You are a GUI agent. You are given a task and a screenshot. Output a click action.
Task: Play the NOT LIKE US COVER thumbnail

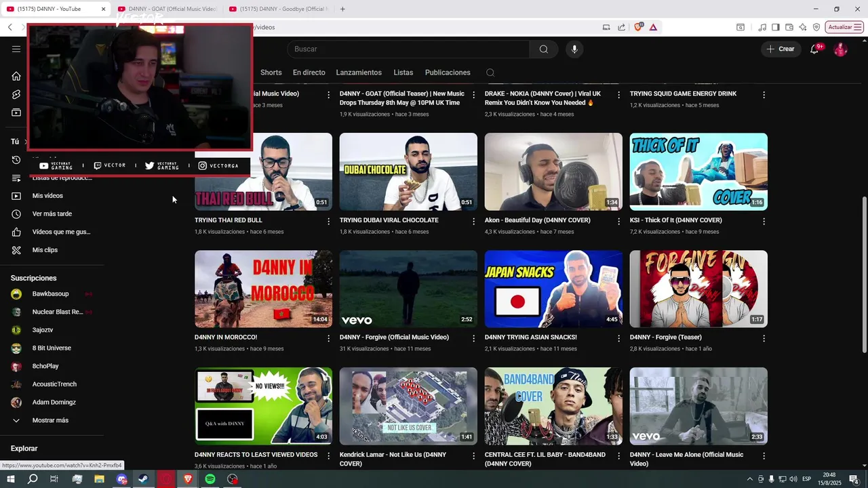coord(408,406)
